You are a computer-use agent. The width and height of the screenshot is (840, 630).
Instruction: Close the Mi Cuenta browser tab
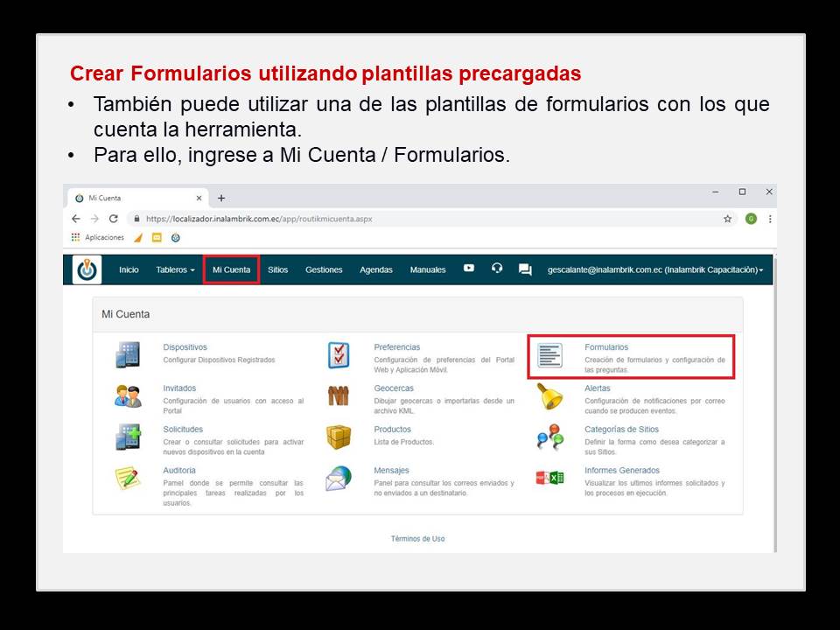(199, 198)
